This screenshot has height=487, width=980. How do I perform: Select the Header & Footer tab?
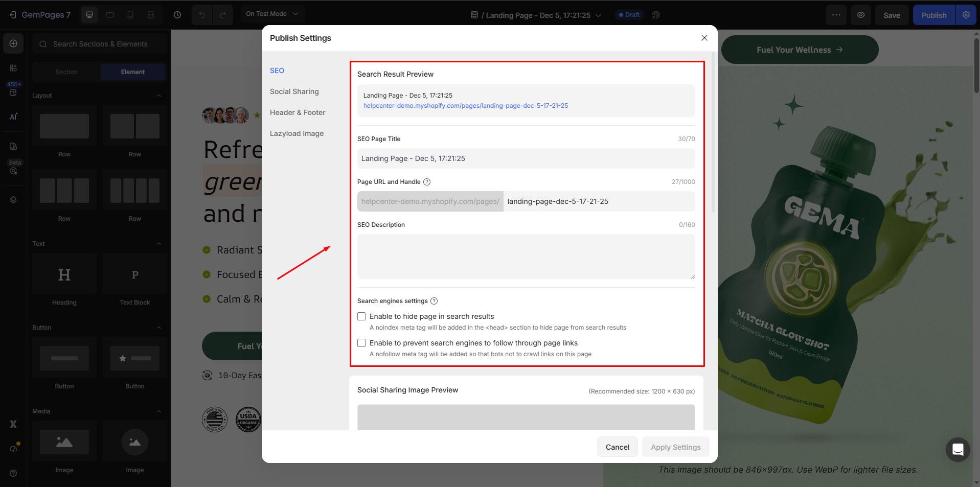[x=298, y=112]
